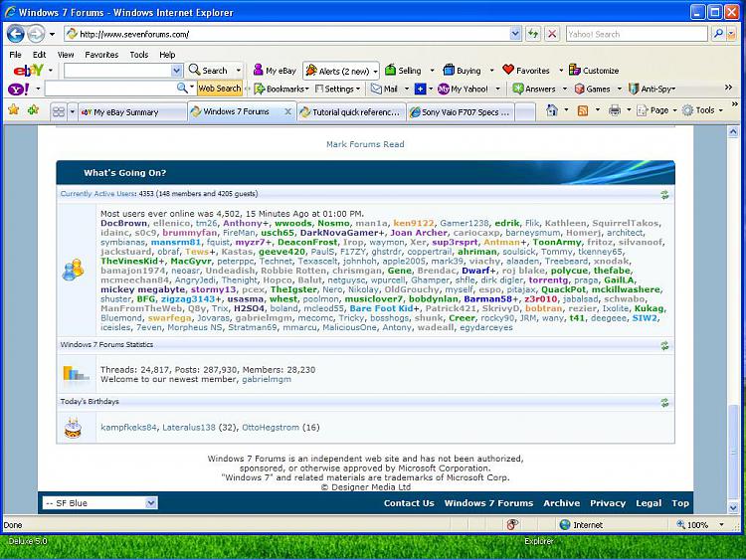Click Yahoo Games on the toolbar

(593, 89)
